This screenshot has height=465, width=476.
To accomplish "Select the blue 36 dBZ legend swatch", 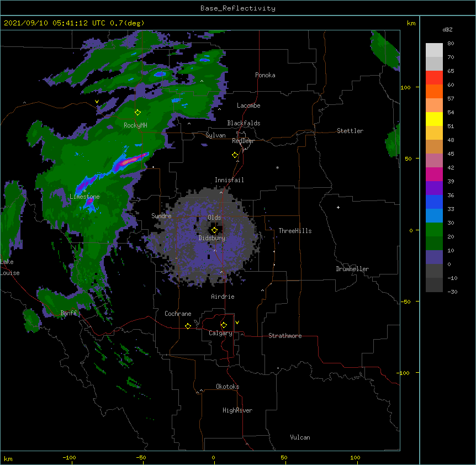I will point(434,202).
